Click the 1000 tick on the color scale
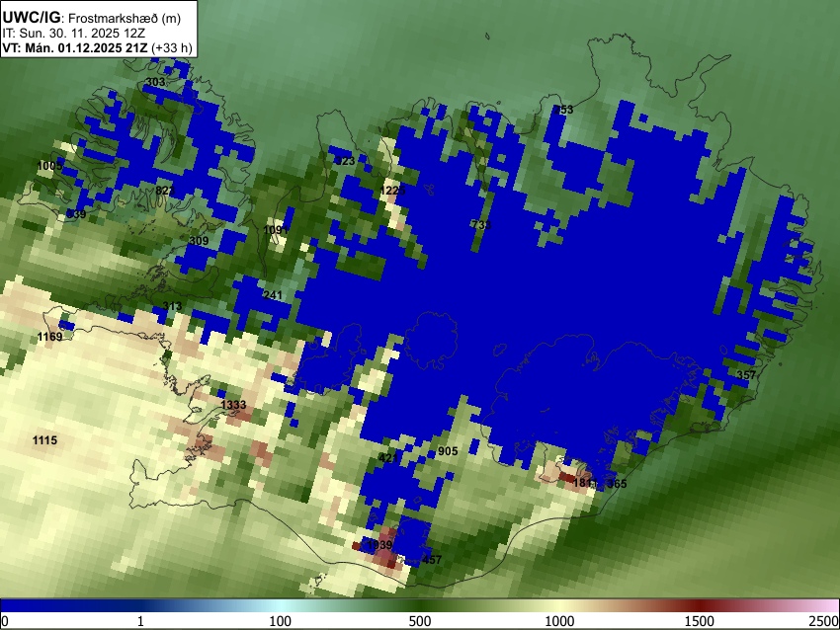The width and height of the screenshot is (840, 630). click(559, 621)
